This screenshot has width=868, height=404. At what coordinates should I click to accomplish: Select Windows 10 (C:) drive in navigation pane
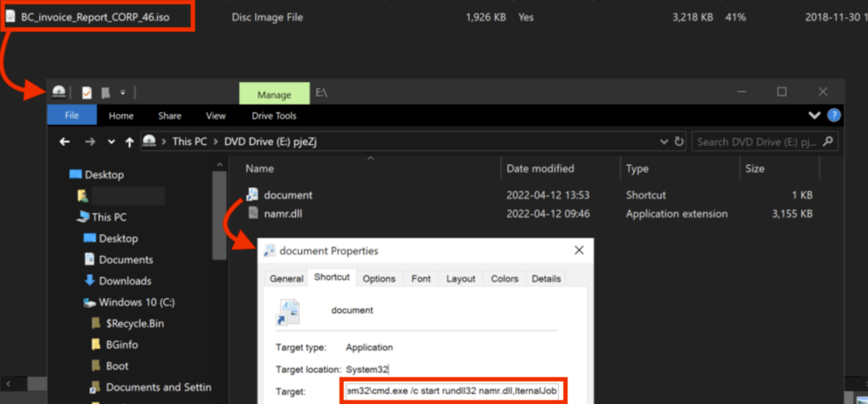click(129, 302)
